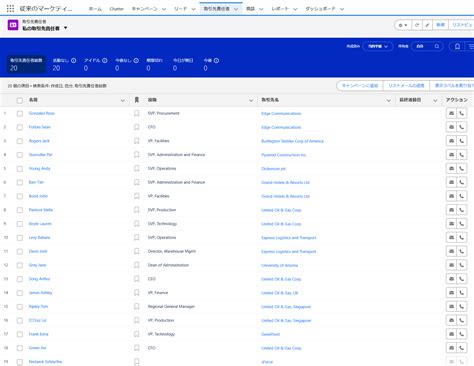Click the リストメールの送信 button
The height and width of the screenshot is (366, 474).
(406, 86)
